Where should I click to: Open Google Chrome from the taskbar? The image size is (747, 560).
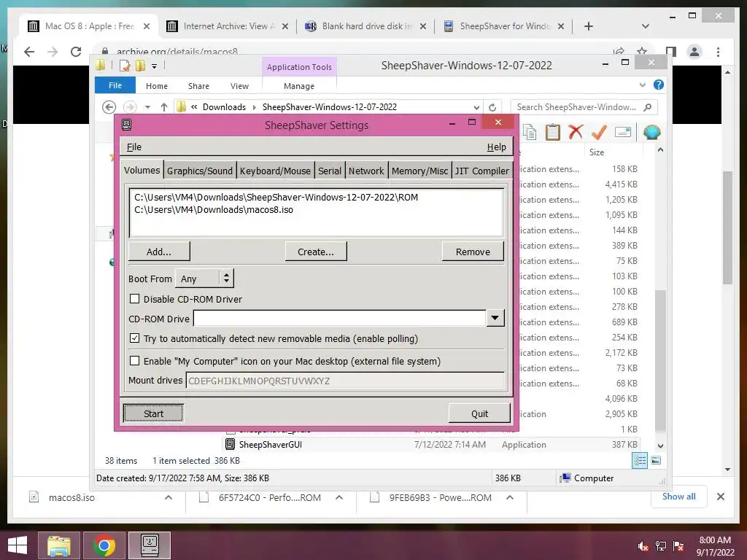(104, 545)
